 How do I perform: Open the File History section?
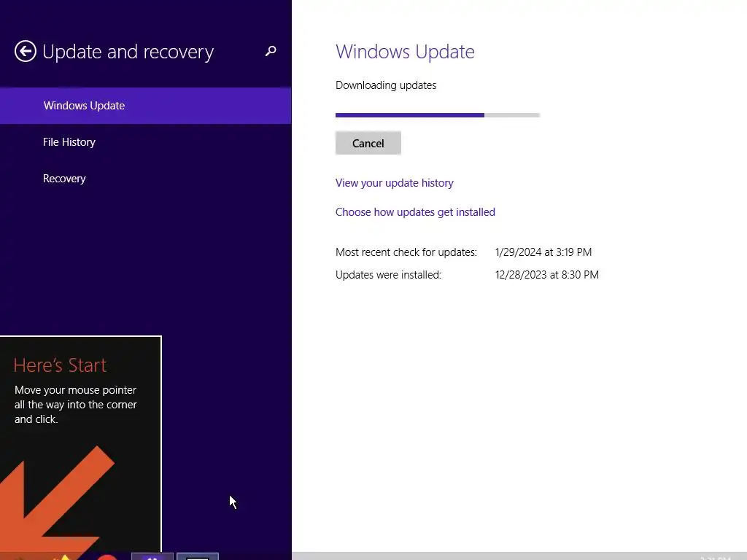click(69, 142)
